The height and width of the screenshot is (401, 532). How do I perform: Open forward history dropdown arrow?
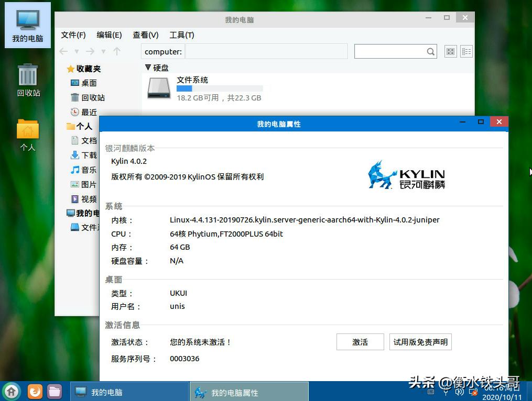coord(103,51)
